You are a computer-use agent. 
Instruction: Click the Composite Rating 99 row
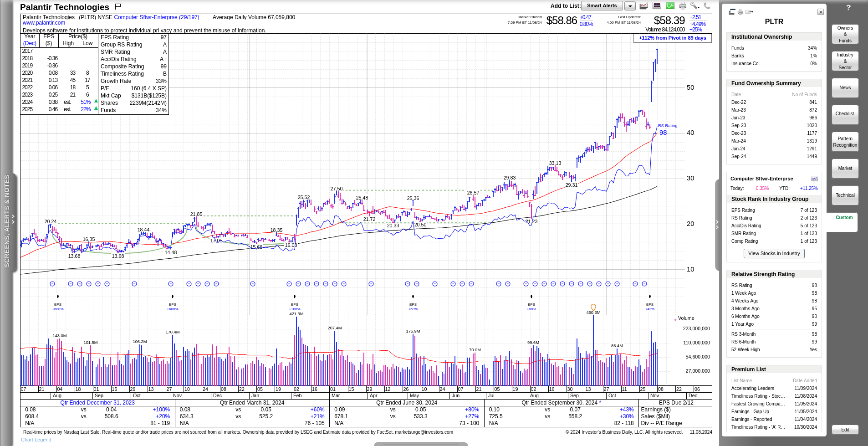[133, 67]
